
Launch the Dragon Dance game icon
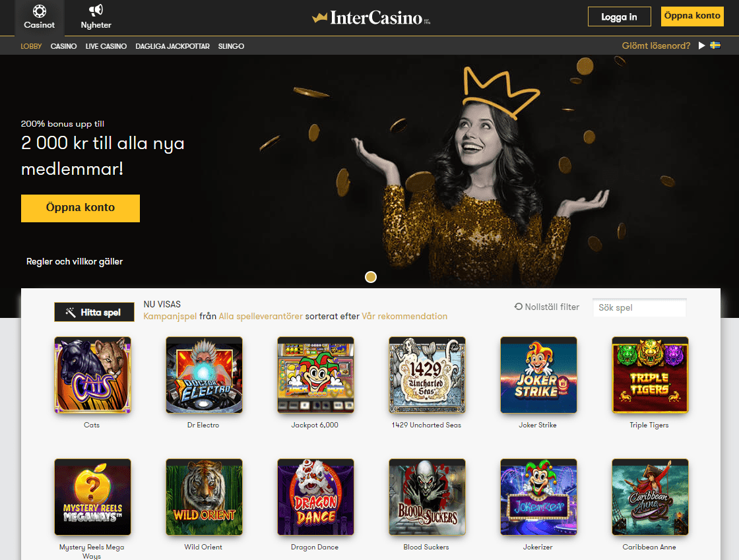[315, 497]
